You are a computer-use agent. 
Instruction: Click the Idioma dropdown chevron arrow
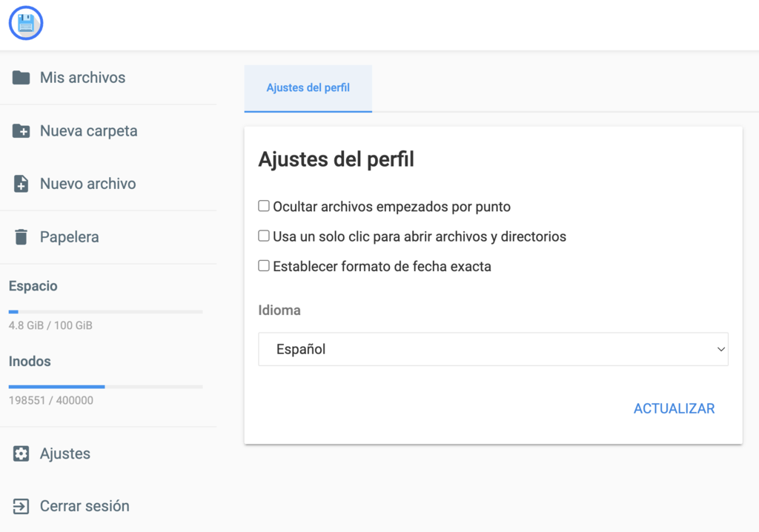pyautogui.click(x=721, y=349)
